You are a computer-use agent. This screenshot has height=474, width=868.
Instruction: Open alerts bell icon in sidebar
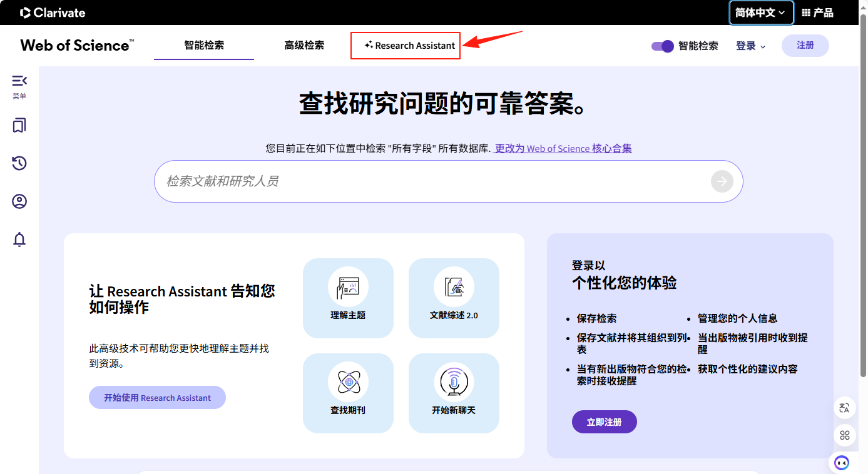coord(19,240)
